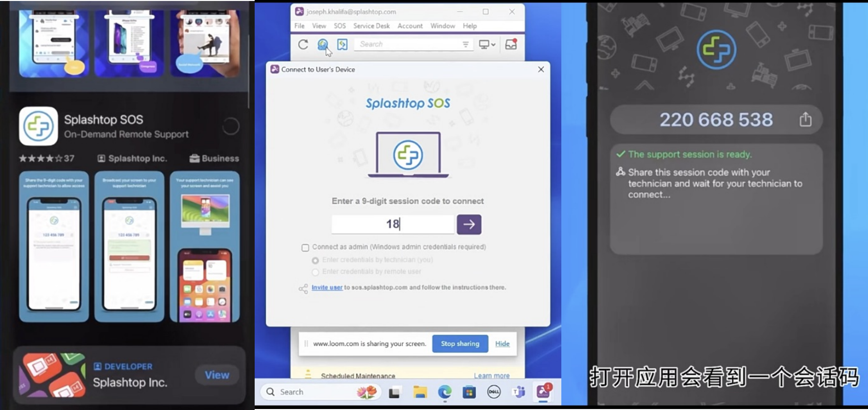
Task: Open the Window menu
Action: [x=443, y=26]
